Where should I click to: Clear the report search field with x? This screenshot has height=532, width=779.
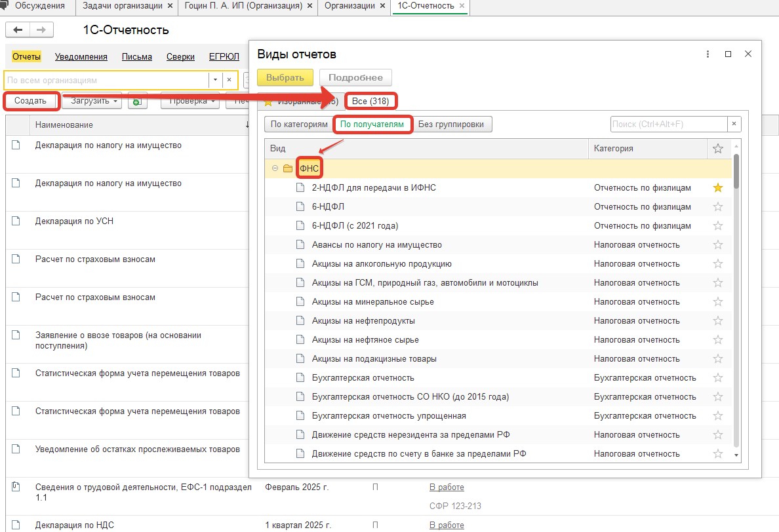(x=734, y=124)
